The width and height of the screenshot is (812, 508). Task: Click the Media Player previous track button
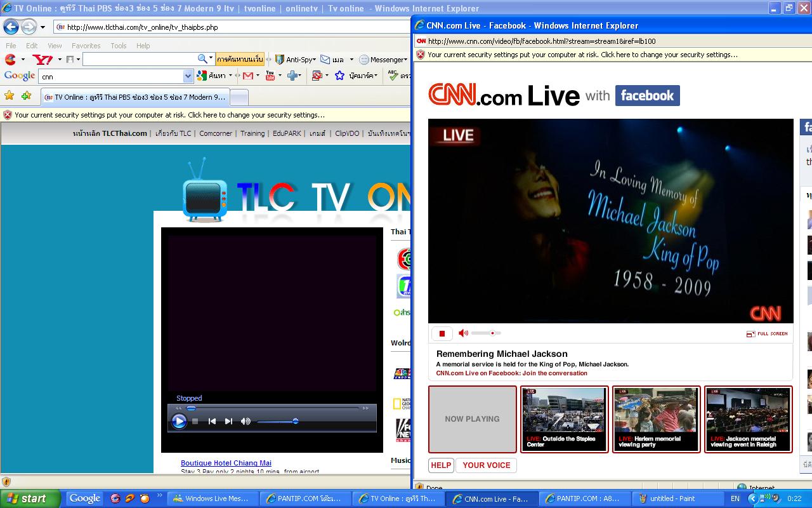click(x=212, y=421)
